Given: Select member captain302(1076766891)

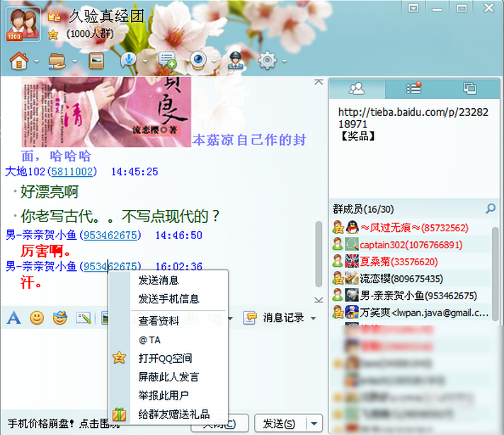Looking at the screenshot, I should [411, 245].
